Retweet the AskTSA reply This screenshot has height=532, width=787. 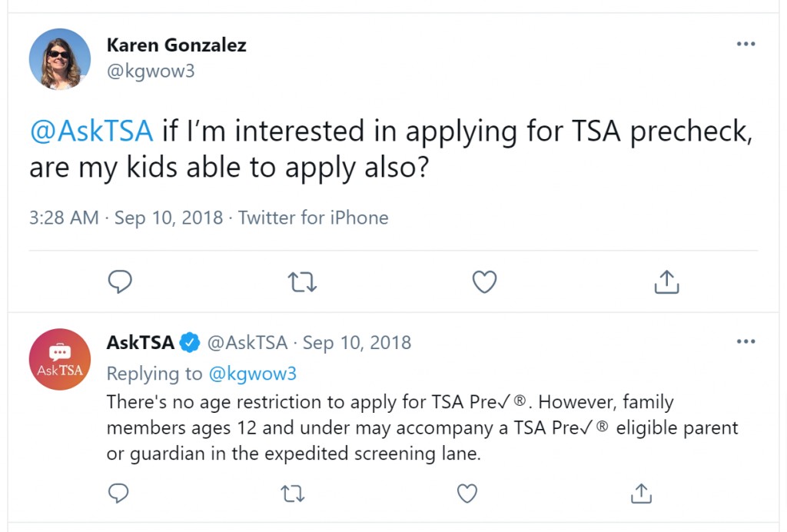pos(293,494)
